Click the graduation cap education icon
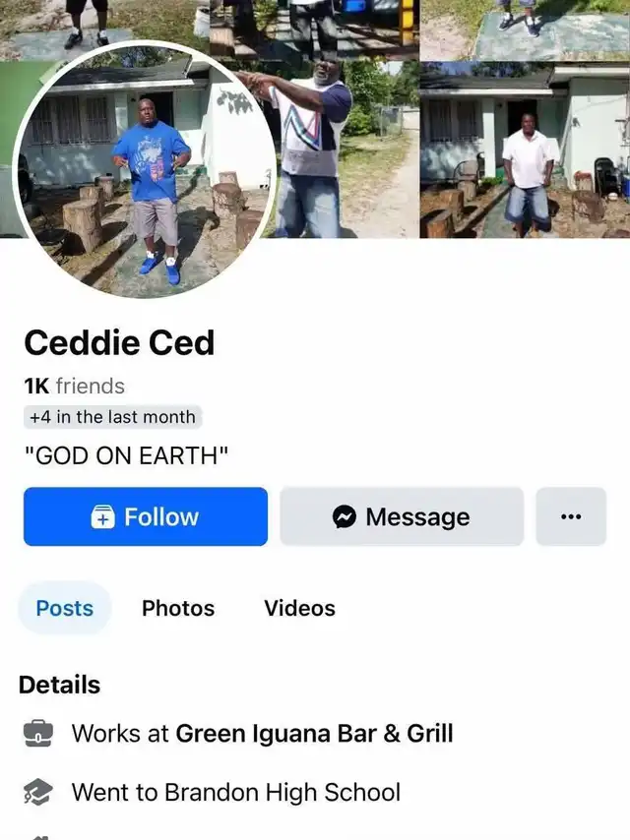This screenshot has width=630, height=840. 38,793
